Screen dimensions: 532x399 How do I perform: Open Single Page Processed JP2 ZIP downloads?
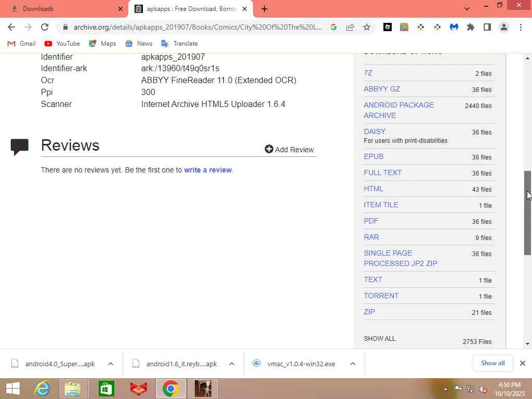(401, 258)
